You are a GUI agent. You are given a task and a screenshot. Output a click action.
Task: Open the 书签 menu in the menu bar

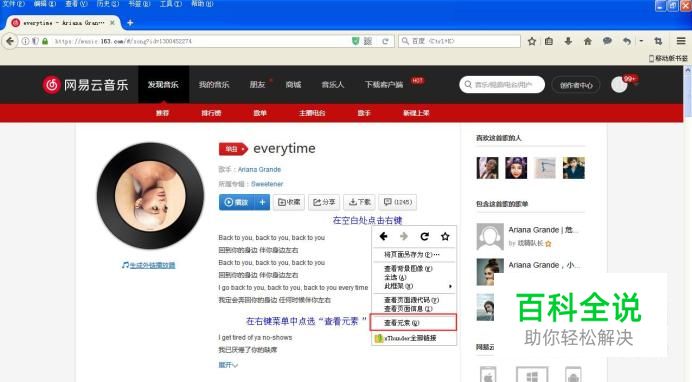point(139,4)
